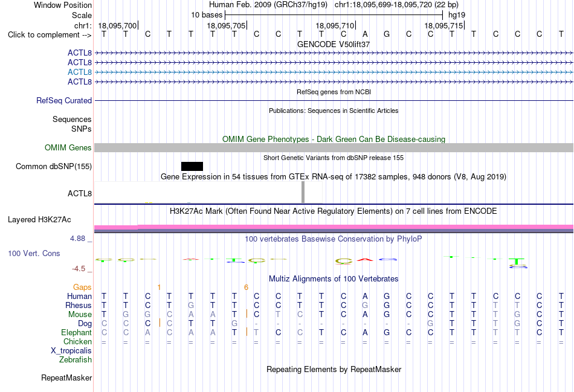
Task: Click the 'RepeatMasker' track label
Action: point(66,378)
